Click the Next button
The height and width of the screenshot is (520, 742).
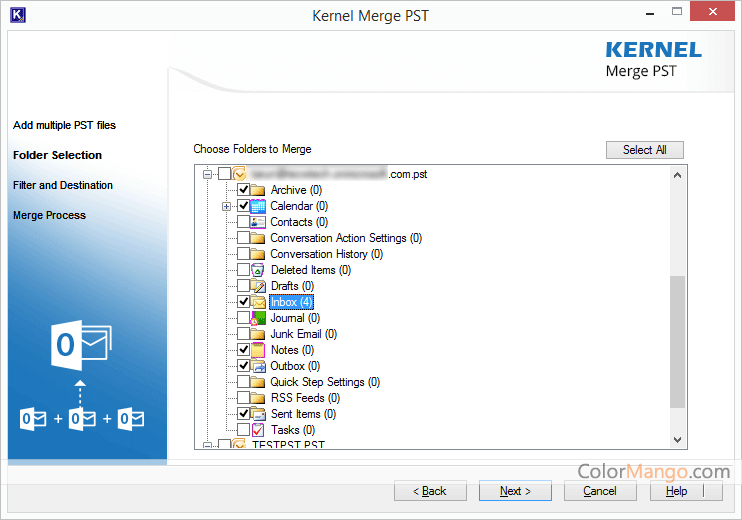(516, 491)
